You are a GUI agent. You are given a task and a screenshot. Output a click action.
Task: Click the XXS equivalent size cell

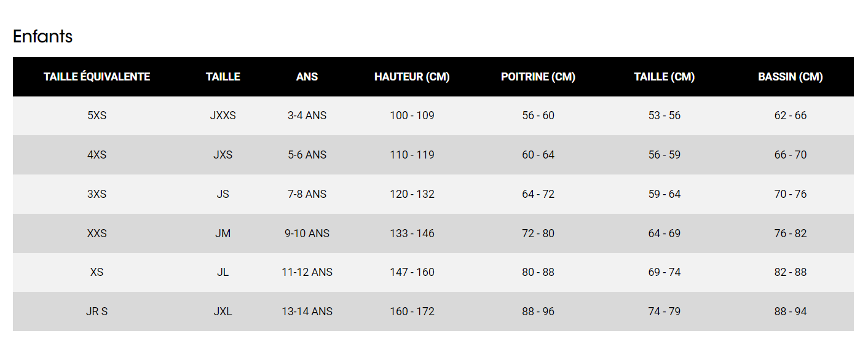click(x=97, y=233)
